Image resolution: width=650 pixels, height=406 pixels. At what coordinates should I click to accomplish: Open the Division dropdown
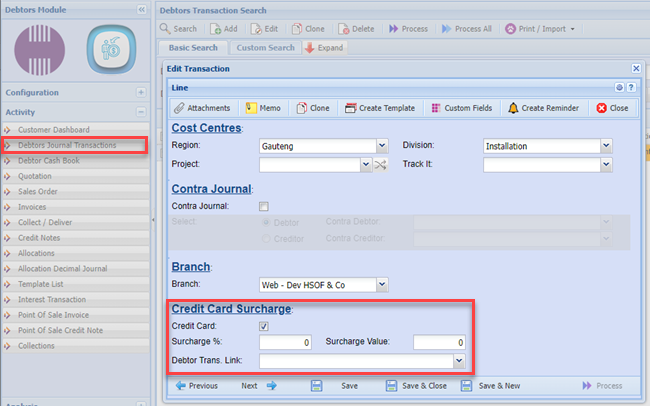tap(606, 146)
